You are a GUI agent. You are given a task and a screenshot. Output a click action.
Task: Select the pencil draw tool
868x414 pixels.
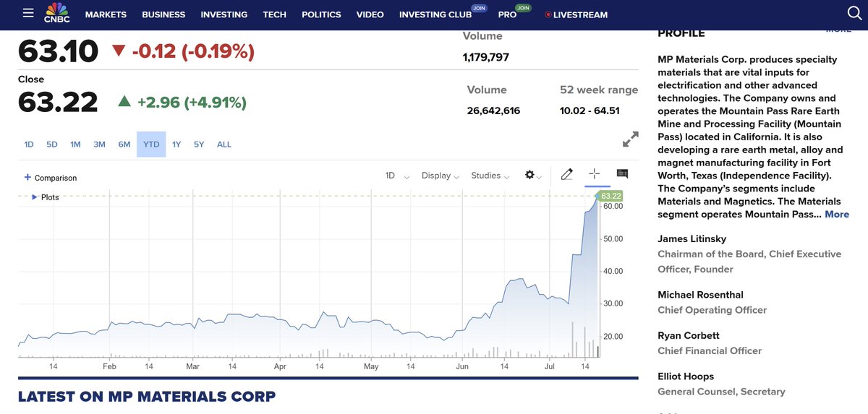pyautogui.click(x=567, y=174)
